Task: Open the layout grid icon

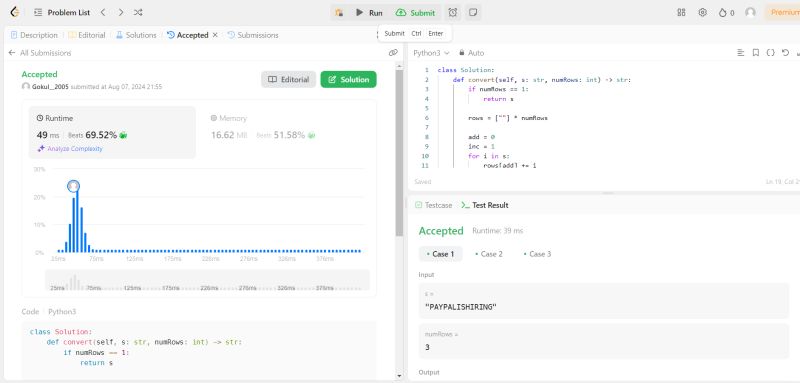Action: pyautogui.click(x=681, y=12)
